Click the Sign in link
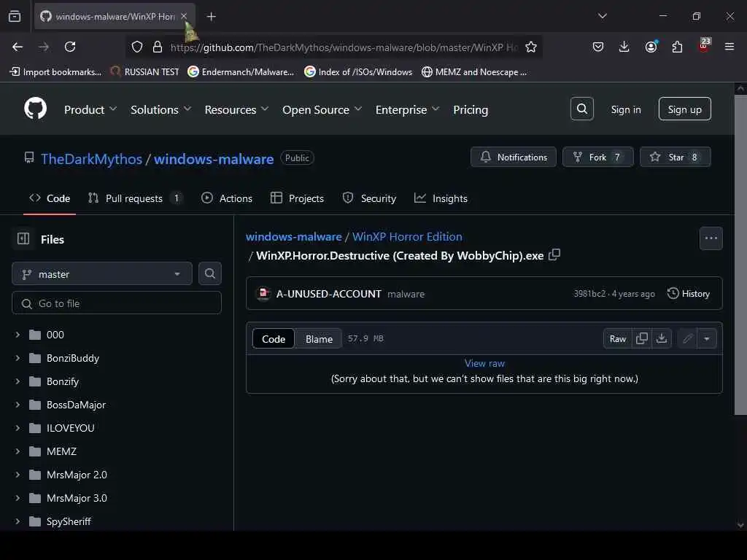The height and width of the screenshot is (560, 747). [625, 109]
